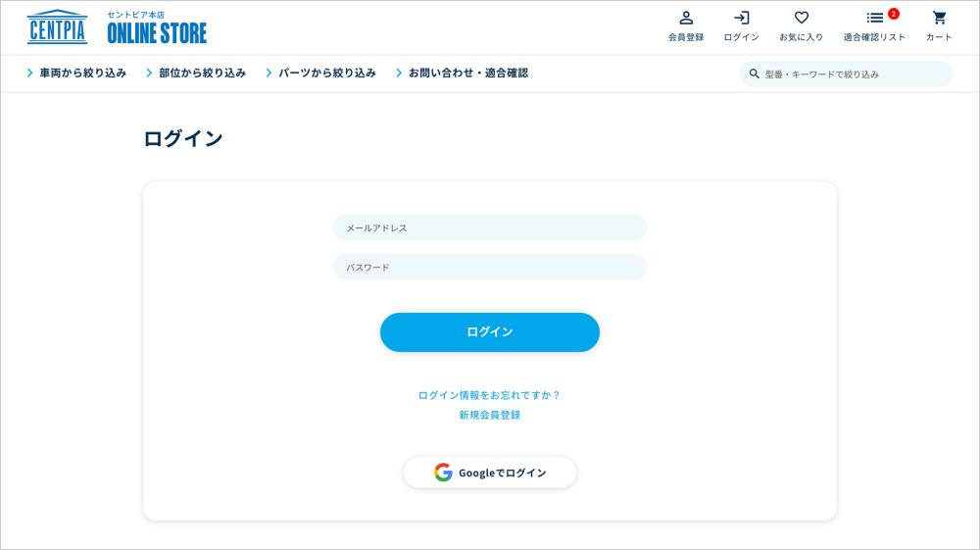
Task: Open the 新規会員登録 link
Action: [x=489, y=415]
